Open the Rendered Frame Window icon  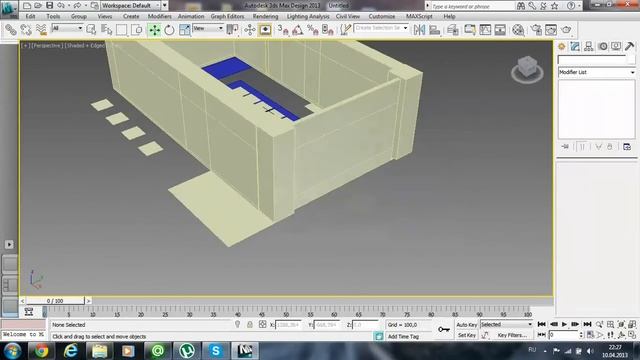551,29
